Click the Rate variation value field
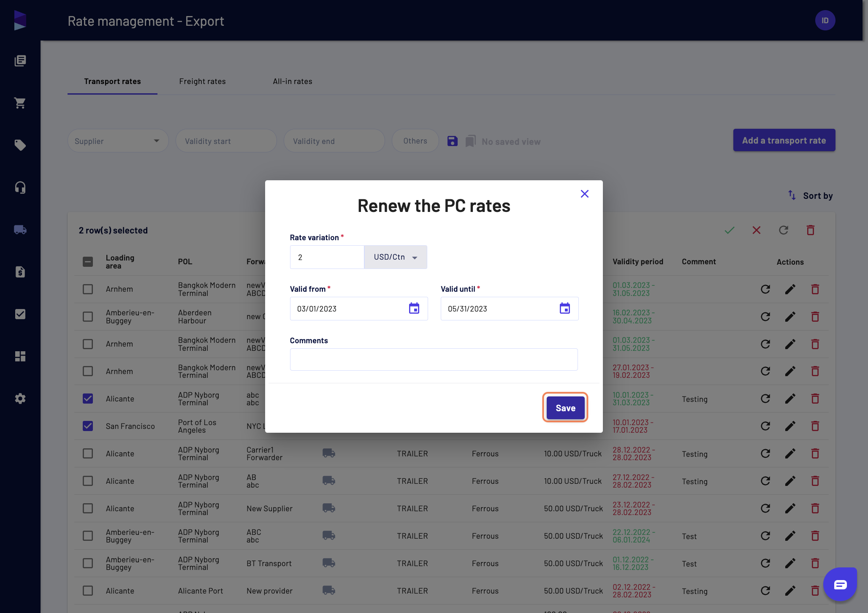 (x=327, y=257)
